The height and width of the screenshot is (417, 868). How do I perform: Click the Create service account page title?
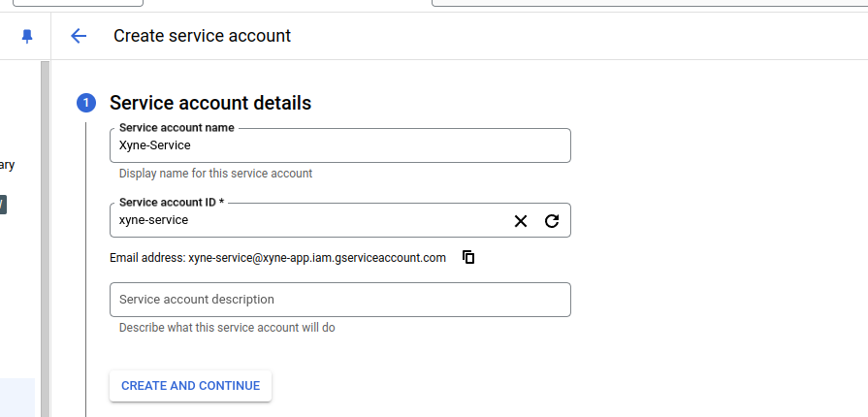[202, 36]
